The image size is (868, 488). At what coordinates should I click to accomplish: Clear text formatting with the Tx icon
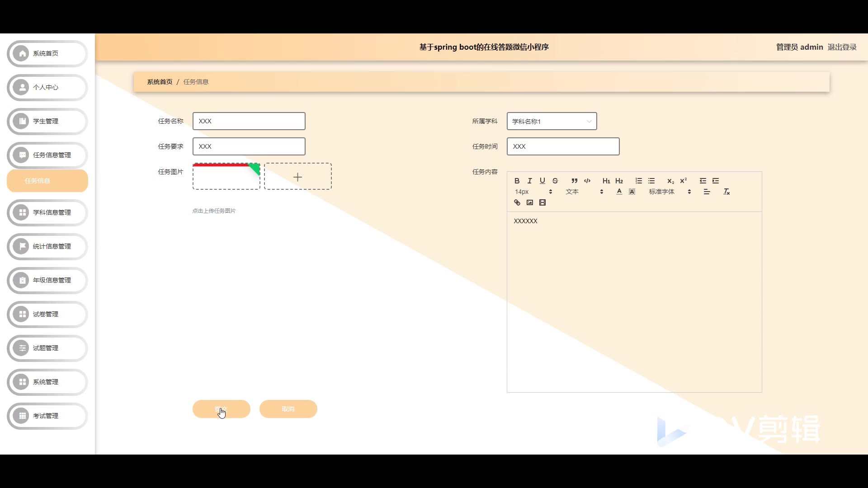point(726,192)
